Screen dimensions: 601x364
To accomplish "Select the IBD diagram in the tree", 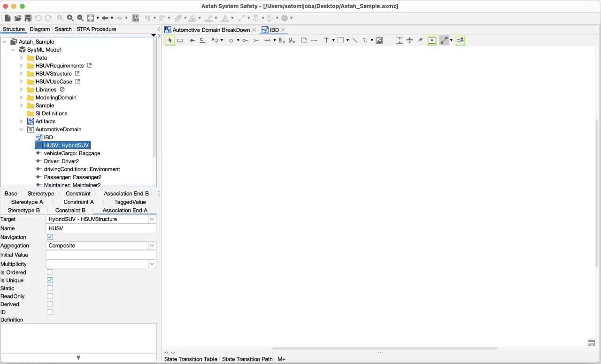I will tap(48, 137).
